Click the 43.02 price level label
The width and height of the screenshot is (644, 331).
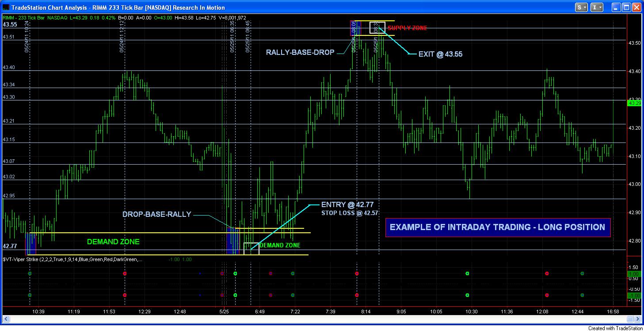9,177
